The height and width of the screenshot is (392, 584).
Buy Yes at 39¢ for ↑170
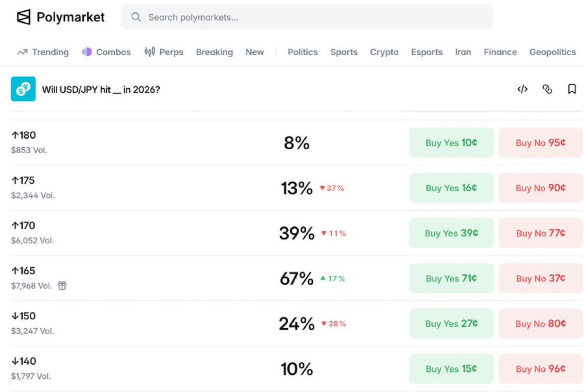pos(451,233)
